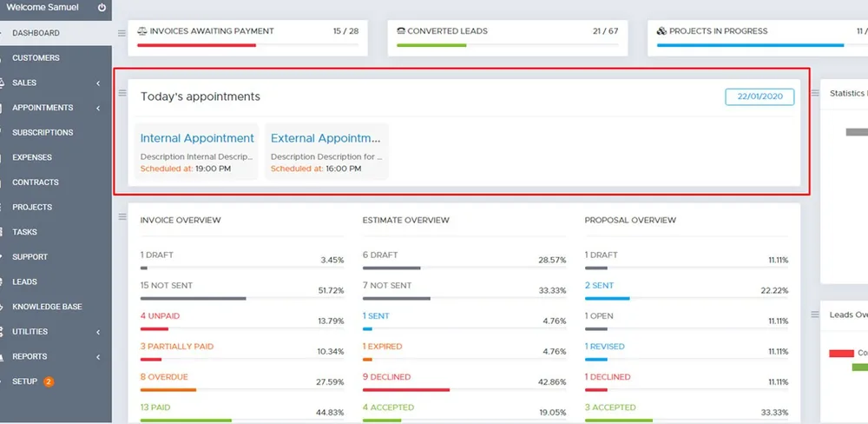Click the drag handle beside Leads Overview widget
The width and height of the screenshot is (868, 424).
(x=815, y=315)
